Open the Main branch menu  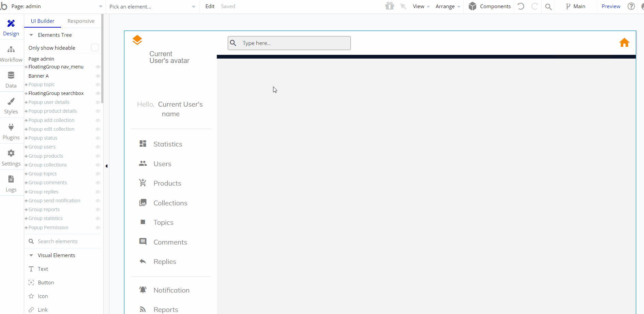click(576, 6)
